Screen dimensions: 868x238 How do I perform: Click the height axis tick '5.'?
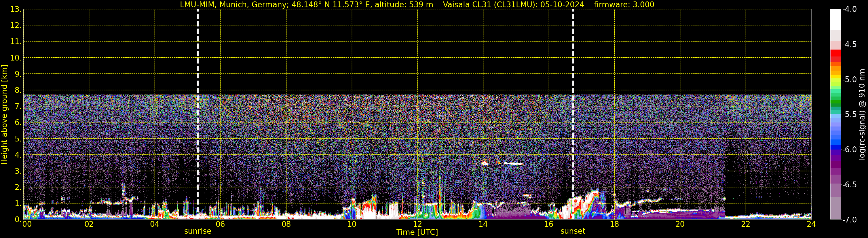coord(18,139)
